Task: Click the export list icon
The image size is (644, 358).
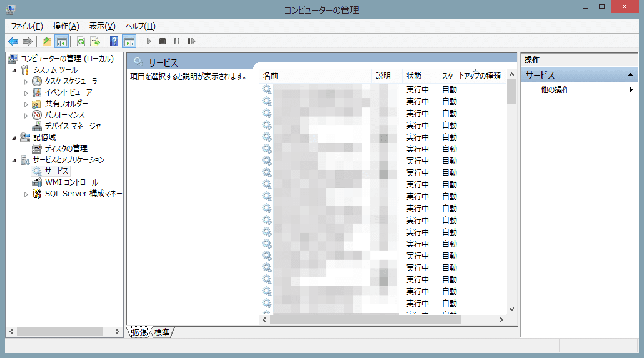Action: tap(95, 41)
